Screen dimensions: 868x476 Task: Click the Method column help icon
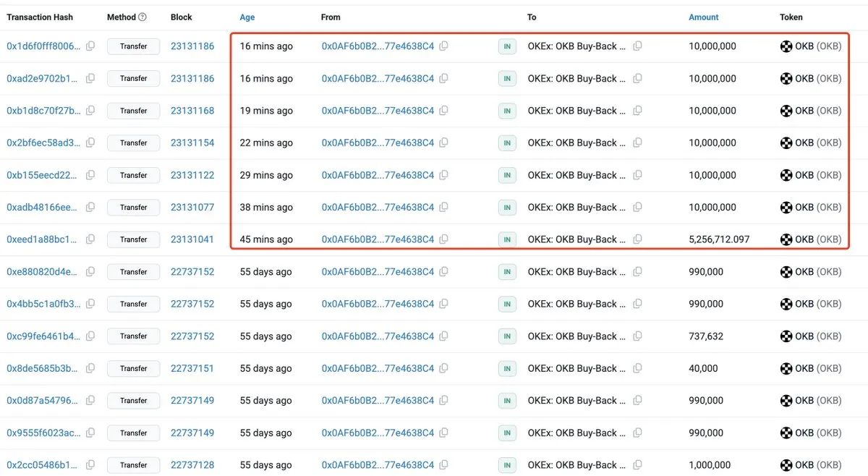tap(142, 17)
